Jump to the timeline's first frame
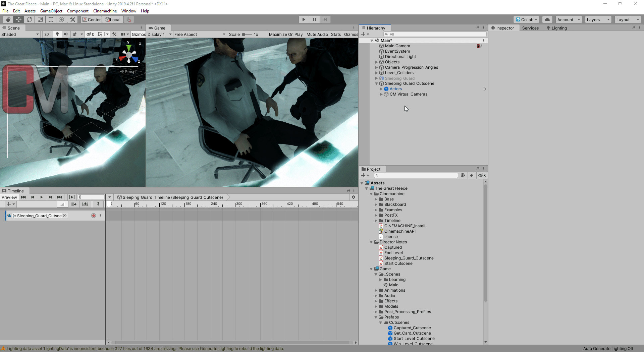 point(23,197)
